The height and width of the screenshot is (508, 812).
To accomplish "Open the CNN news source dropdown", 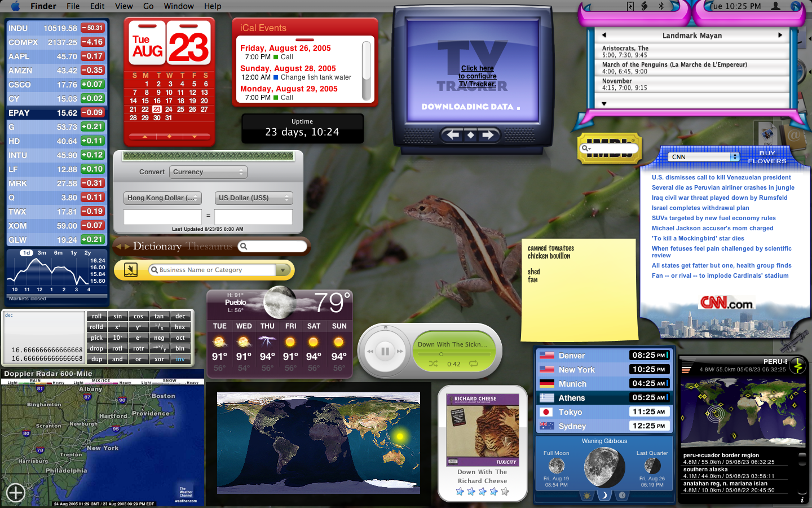I will tap(704, 157).
